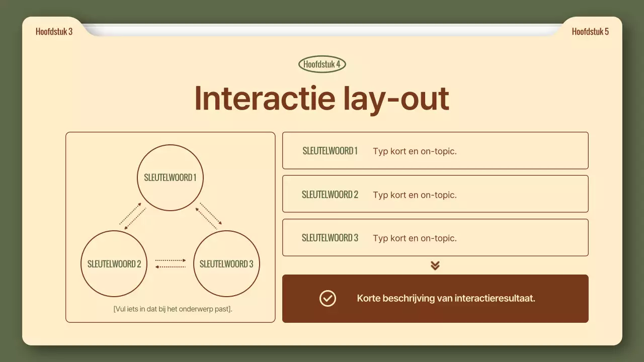
Task: Select the 'Interactie lay-out' title text
Action: pos(321,98)
